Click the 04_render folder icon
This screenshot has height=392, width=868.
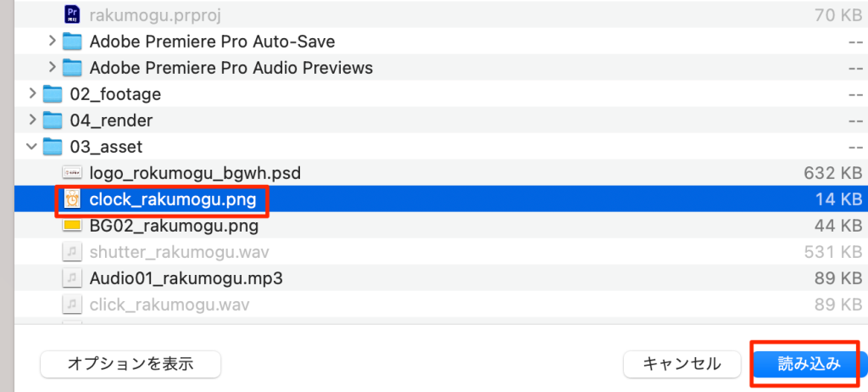click(53, 120)
